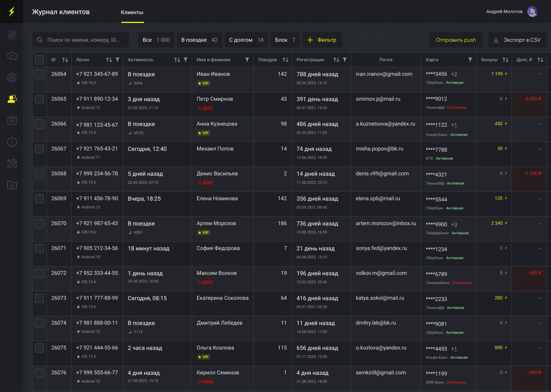Sort by Регистрация column arrows

[x=336, y=60]
